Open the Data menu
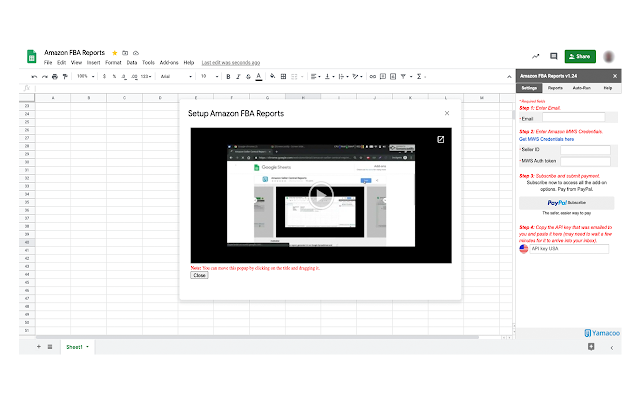Screen dimensions: 640x400 pyautogui.click(x=132, y=62)
